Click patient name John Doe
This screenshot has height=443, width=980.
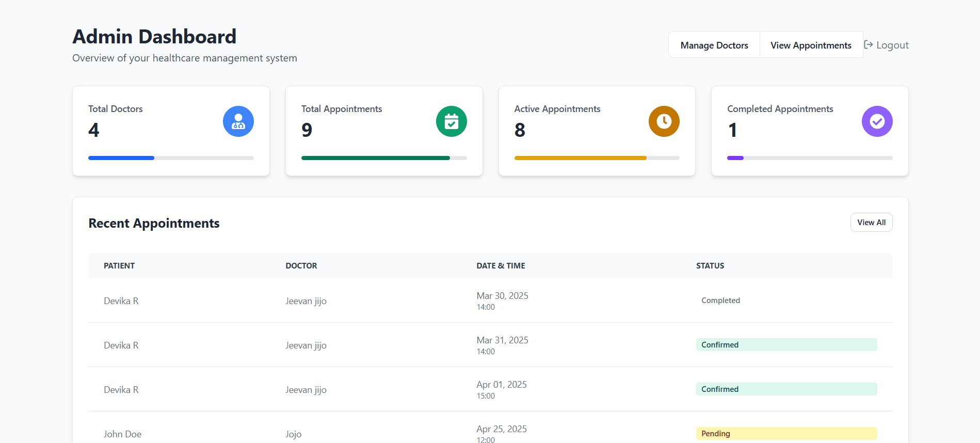pos(122,434)
